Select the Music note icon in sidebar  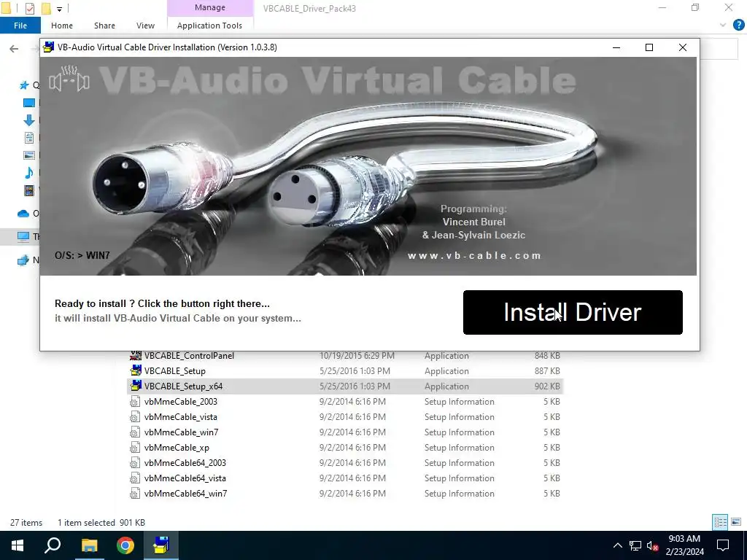pyautogui.click(x=29, y=172)
